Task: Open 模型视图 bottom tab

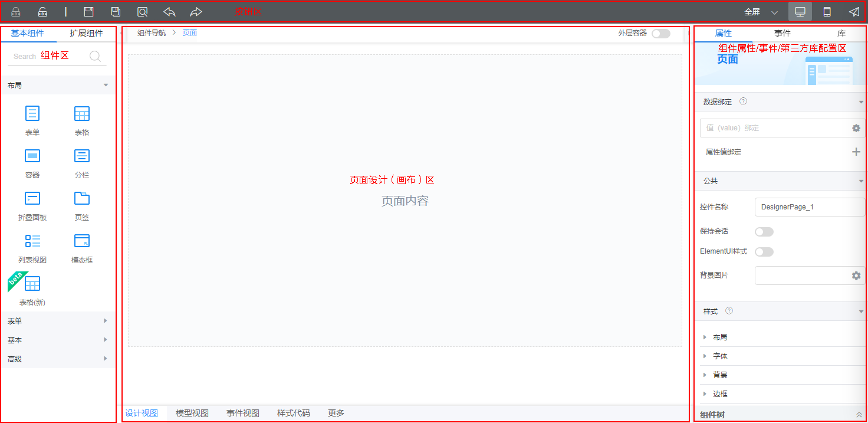Action: point(192,413)
